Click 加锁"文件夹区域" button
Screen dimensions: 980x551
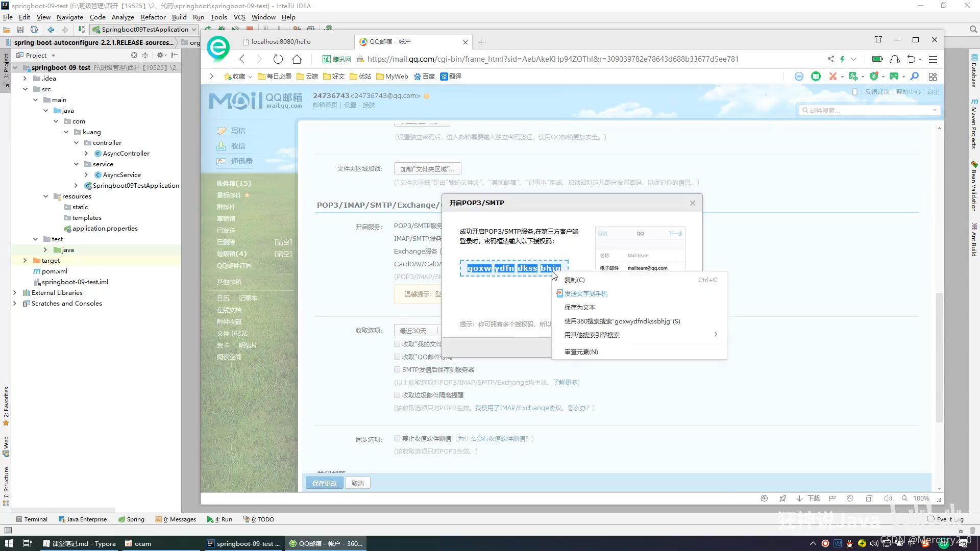coord(428,169)
